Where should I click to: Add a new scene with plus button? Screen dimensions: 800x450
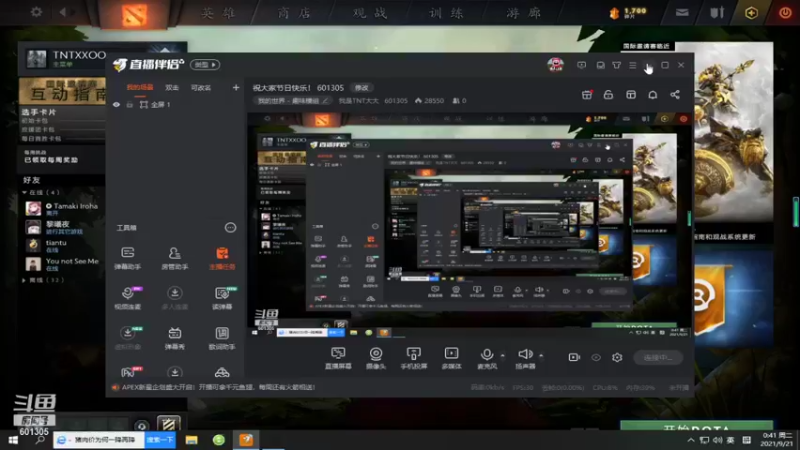pos(236,87)
